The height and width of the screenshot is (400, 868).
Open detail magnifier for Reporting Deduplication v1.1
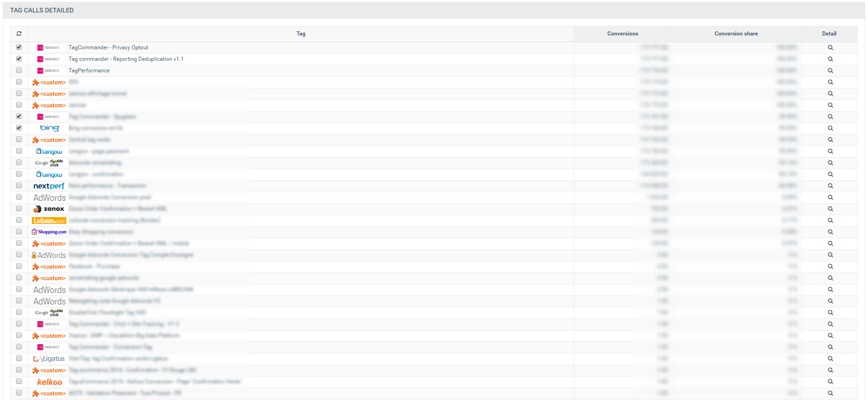(x=830, y=59)
